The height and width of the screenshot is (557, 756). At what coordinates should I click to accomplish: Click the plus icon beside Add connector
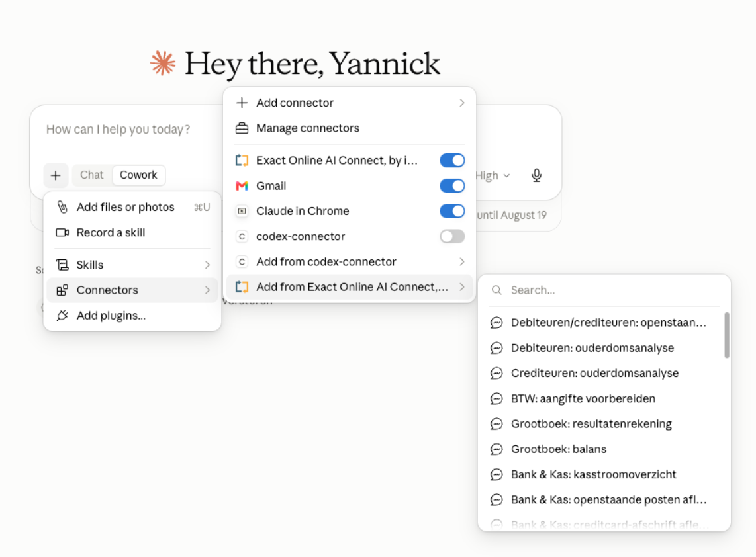pos(242,103)
